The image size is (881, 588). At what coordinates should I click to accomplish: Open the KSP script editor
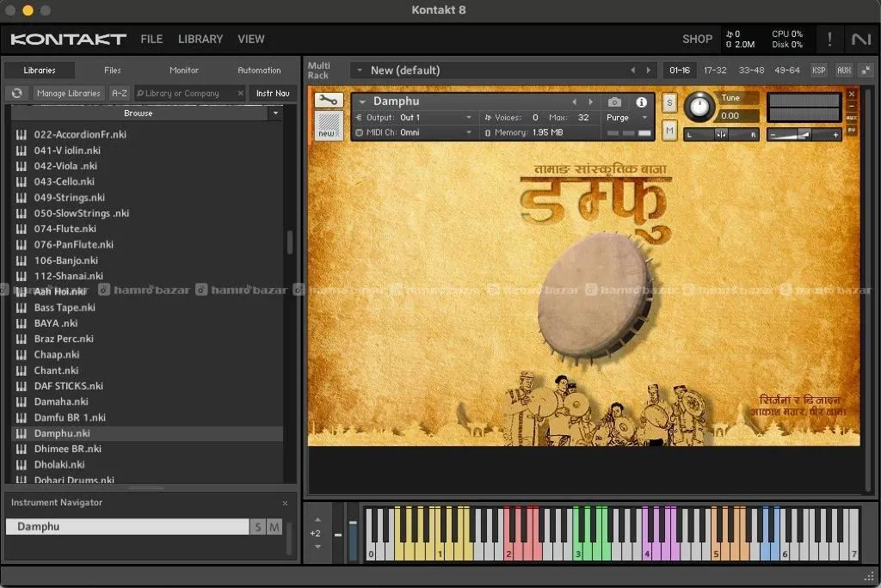pos(819,70)
